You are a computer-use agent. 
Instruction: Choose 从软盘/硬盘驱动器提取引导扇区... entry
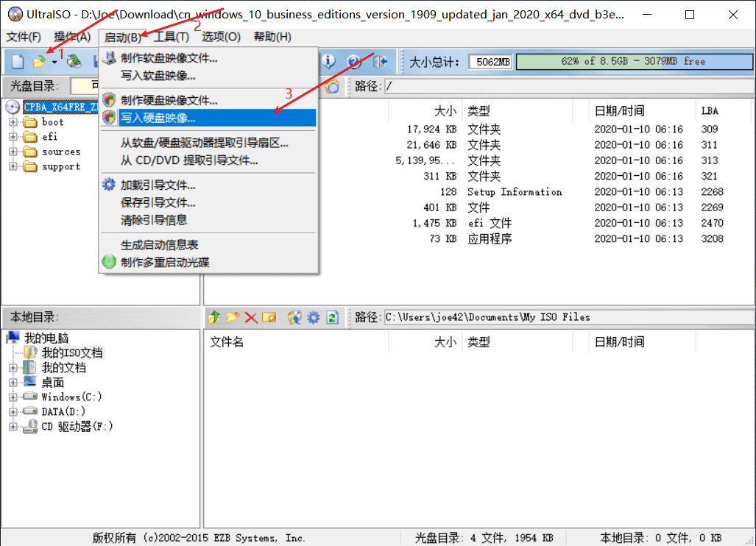point(209,143)
